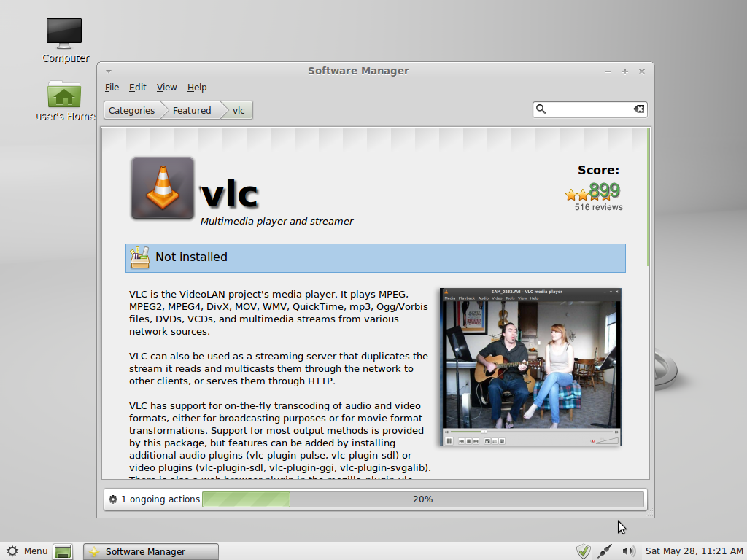Clear the search field with the backspace icon
Image resolution: width=747 pixels, height=560 pixels.
(x=639, y=109)
